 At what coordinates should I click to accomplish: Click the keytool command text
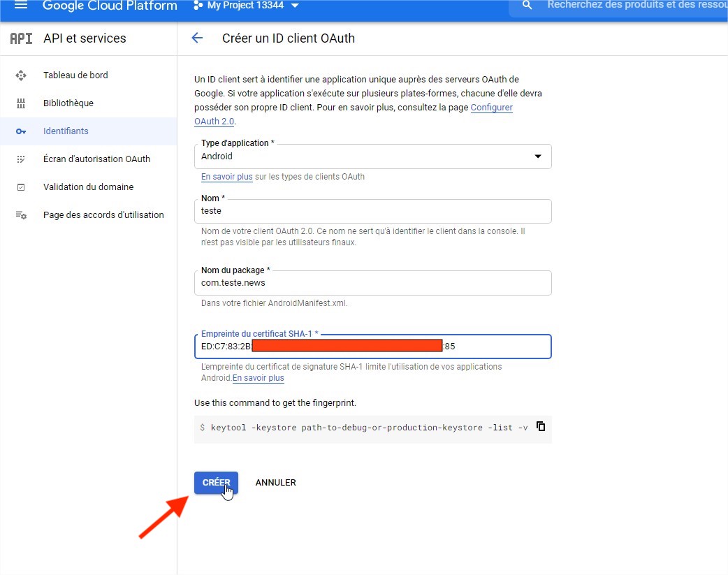tap(369, 428)
